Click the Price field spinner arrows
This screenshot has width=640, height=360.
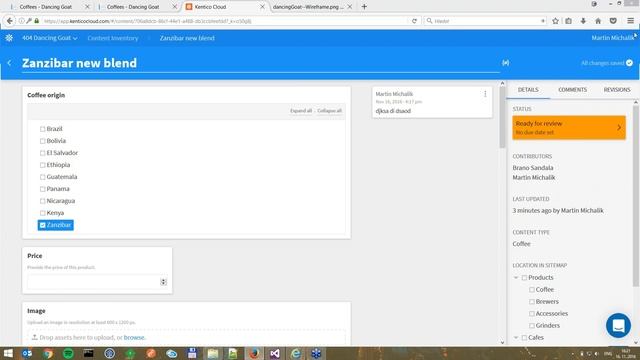point(163,282)
